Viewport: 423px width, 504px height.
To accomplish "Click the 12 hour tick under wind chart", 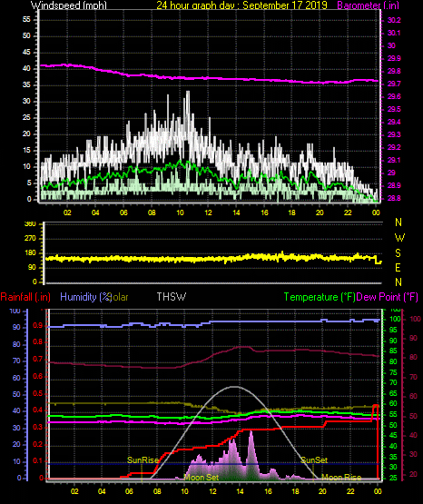I will click(x=208, y=212).
